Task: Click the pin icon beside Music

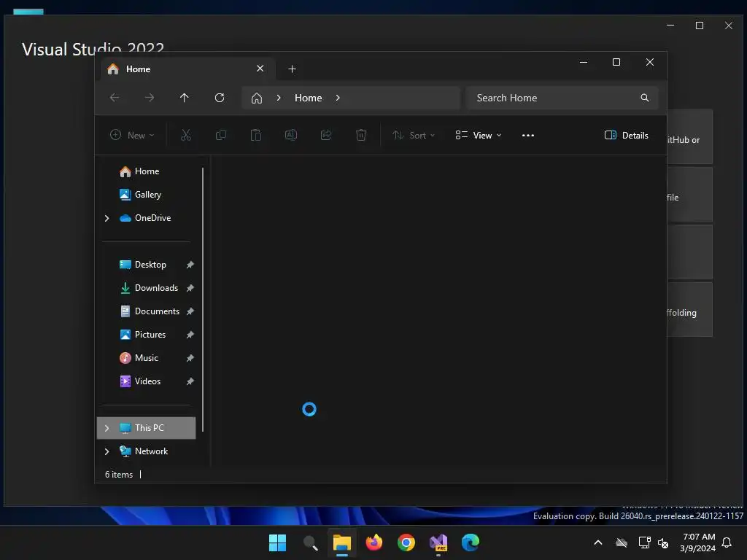Action: point(190,358)
